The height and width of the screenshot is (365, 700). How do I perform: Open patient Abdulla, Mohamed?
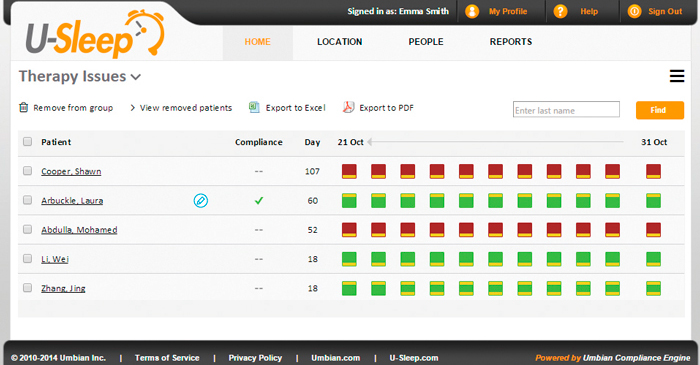coord(79,230)
